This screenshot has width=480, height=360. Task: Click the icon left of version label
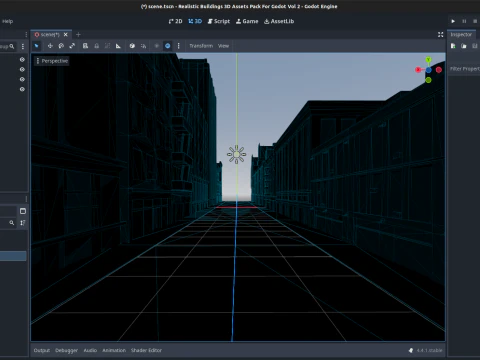[x=411, y=350]
